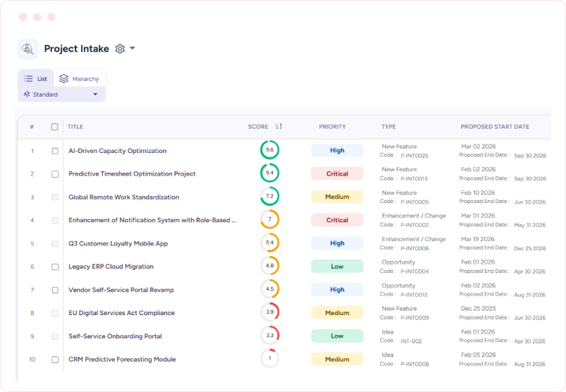Click the Project Intake app icon

[x=28, y=49]
